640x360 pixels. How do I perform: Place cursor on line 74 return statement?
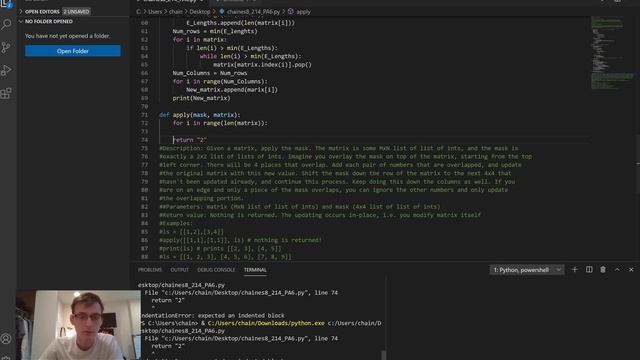click(x=189, y=140)
